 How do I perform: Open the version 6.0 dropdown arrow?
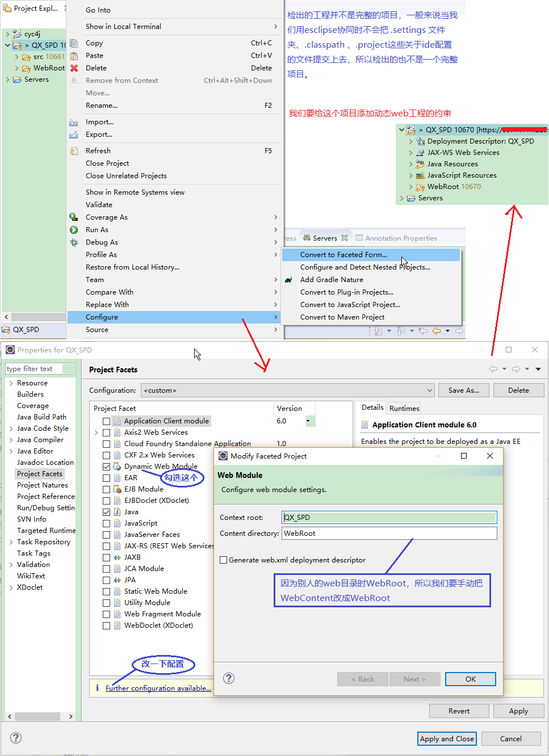(x=308, y=421)
